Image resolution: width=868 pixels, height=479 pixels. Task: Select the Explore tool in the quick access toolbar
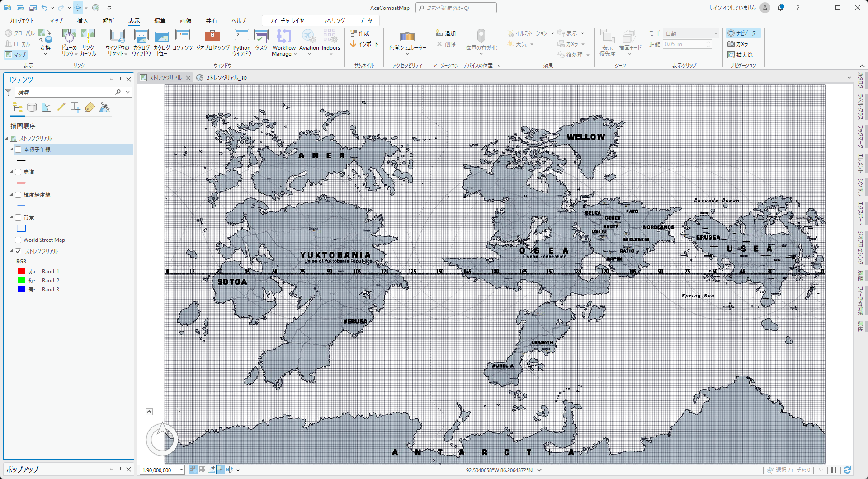(78, 8)
